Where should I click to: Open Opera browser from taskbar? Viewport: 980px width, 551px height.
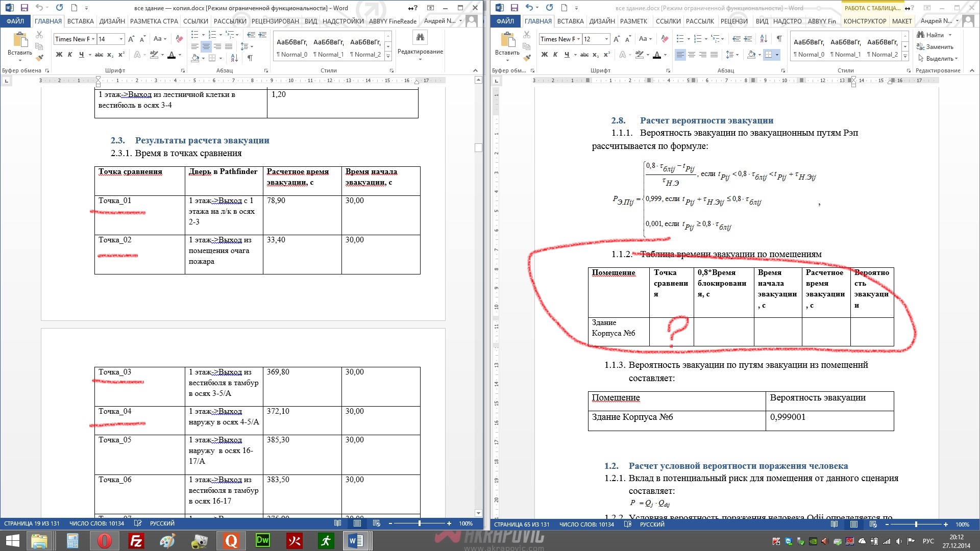(104, 540)
